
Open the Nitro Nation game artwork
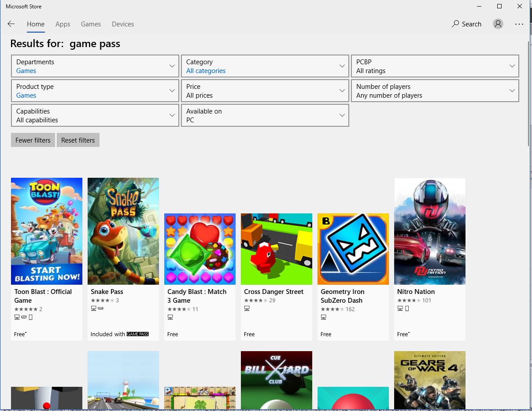click(430, 231)
